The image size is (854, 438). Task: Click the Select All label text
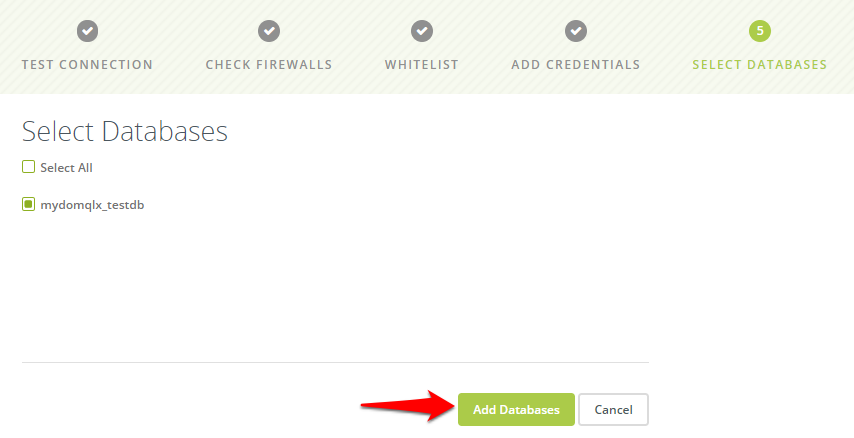[x=66, y=168]
